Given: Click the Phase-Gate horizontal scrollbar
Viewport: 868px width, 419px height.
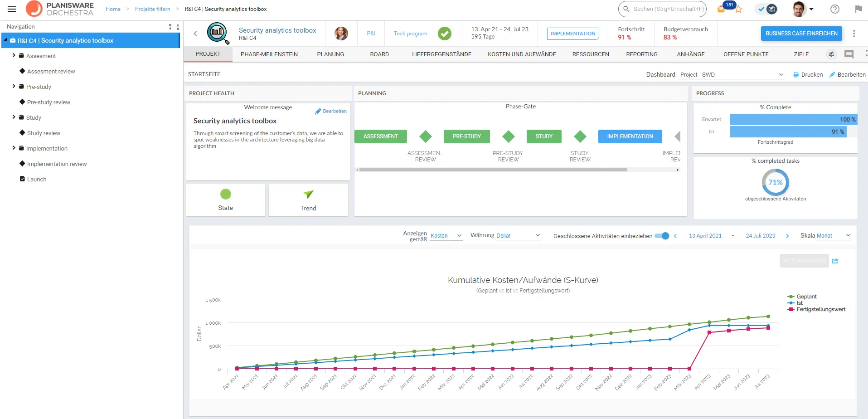Looking at the screenshot, I should (x=493, y=170).
